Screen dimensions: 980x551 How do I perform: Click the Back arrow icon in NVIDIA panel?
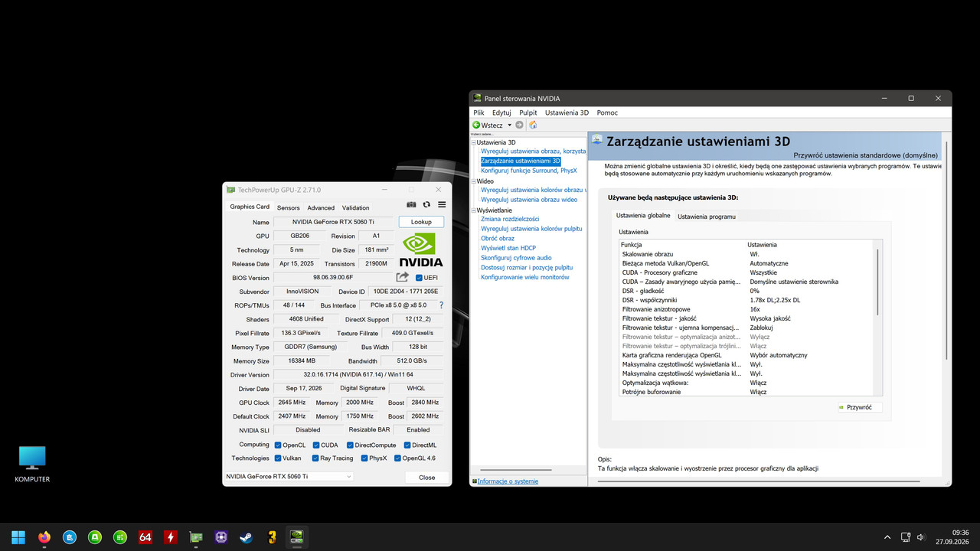pyautogui.click(x=476, y=125)
